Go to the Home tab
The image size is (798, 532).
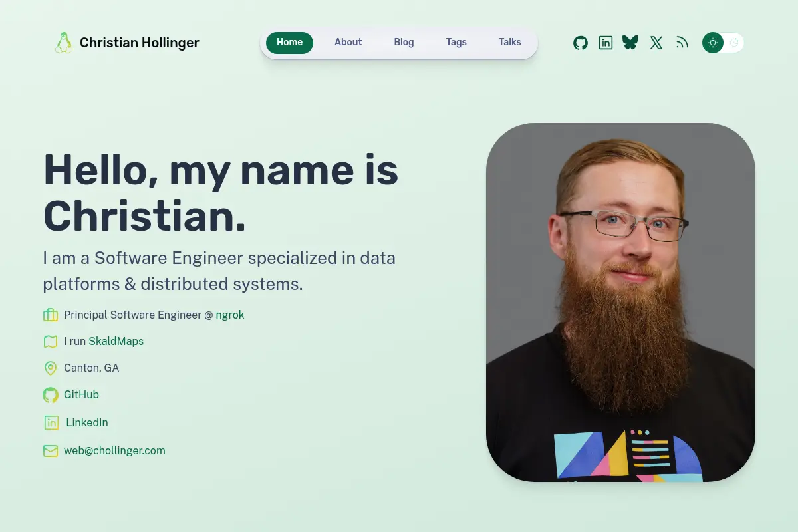(x=289, y=42)
